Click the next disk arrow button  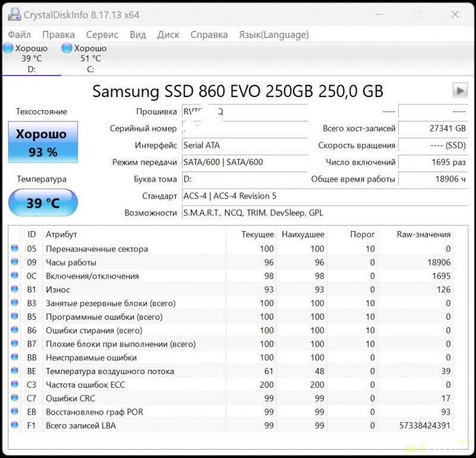[x=460, y=91]
